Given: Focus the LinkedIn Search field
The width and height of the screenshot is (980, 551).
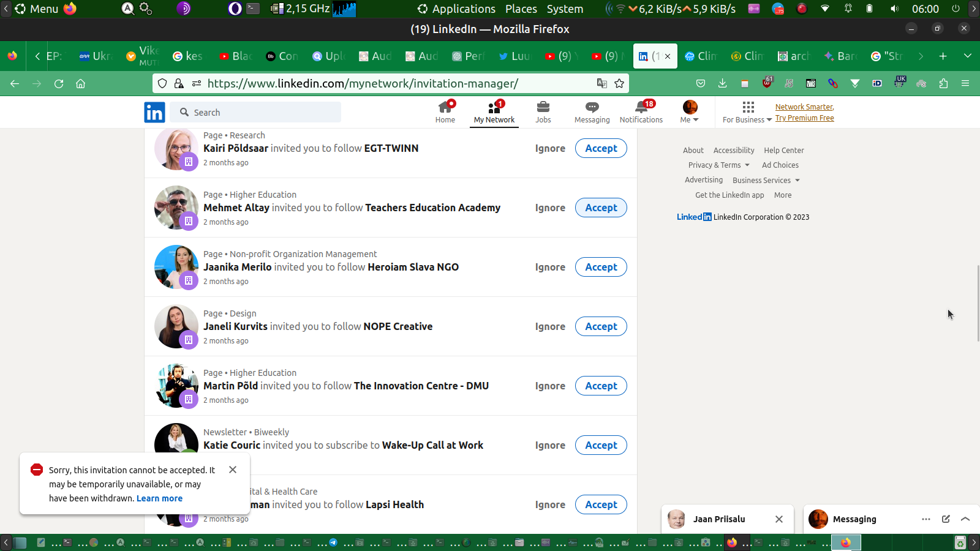Looking at the screenshot, I should click(x=257, y=113).
